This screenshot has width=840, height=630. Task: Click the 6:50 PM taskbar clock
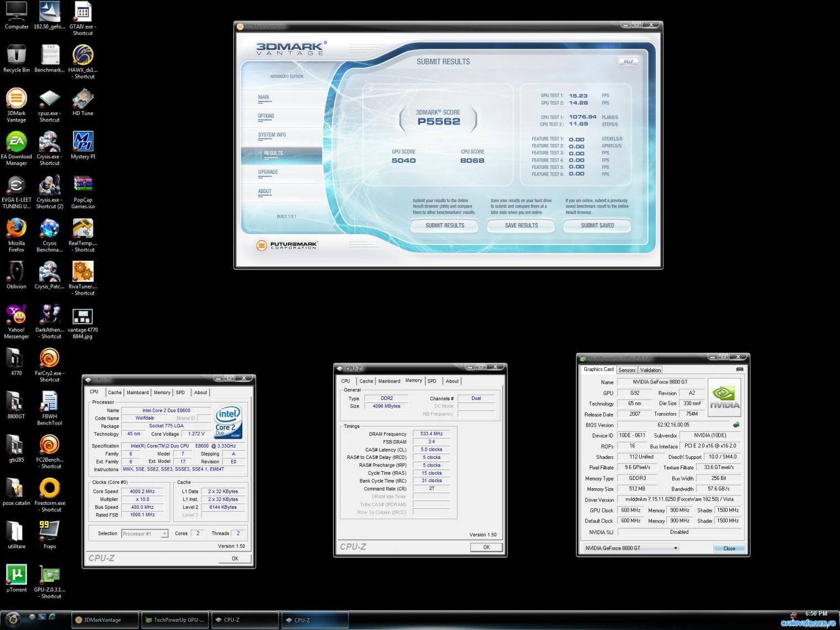[x=816, y=613]
